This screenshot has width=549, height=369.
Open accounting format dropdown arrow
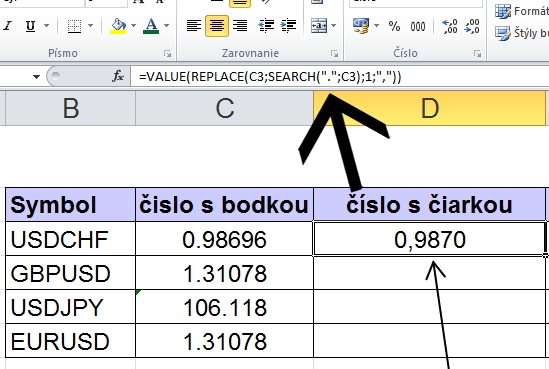click(x=376, y=26)
